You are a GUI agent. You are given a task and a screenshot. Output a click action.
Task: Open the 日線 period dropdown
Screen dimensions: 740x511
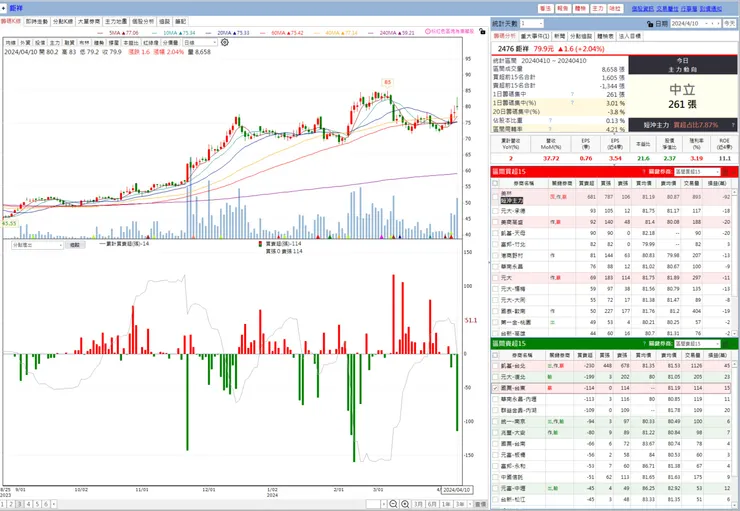[x=200, y=42]
